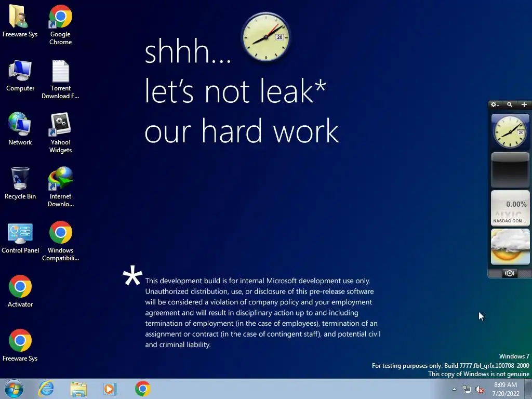This screenshot has width=532, height=399.
Task: Click the muted volume tray icon
Action: point(480,390)
